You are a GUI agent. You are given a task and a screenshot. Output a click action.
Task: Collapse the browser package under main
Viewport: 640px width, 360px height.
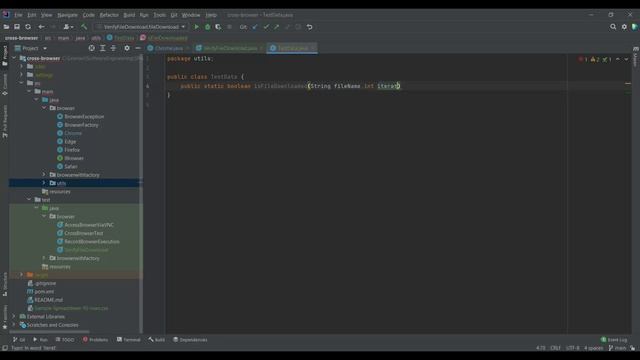click(x=44, y=108)
